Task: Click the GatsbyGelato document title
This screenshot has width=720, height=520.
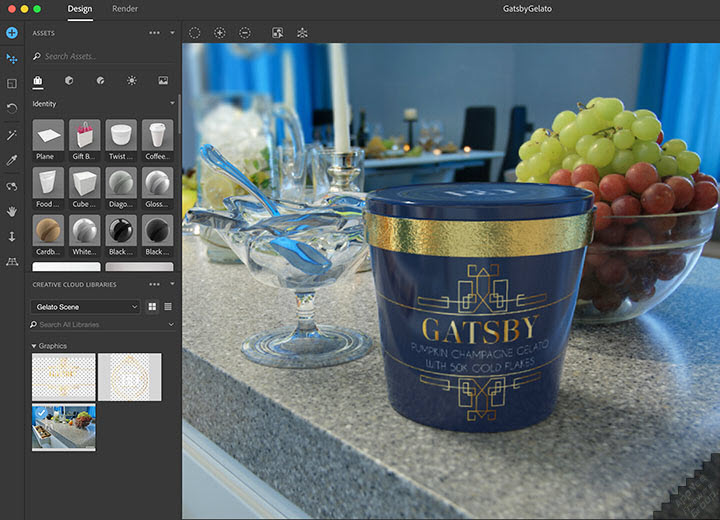Action: coord(527,9)
